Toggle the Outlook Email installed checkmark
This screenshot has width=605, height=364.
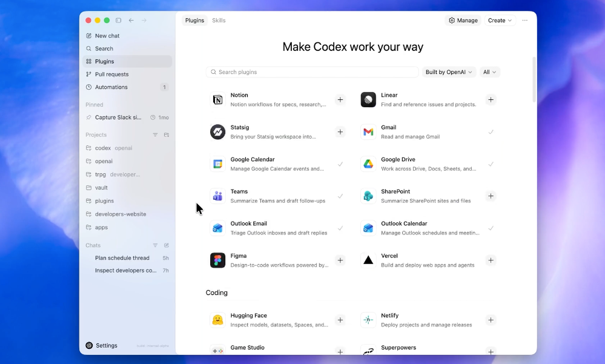(x=340, y=228)
